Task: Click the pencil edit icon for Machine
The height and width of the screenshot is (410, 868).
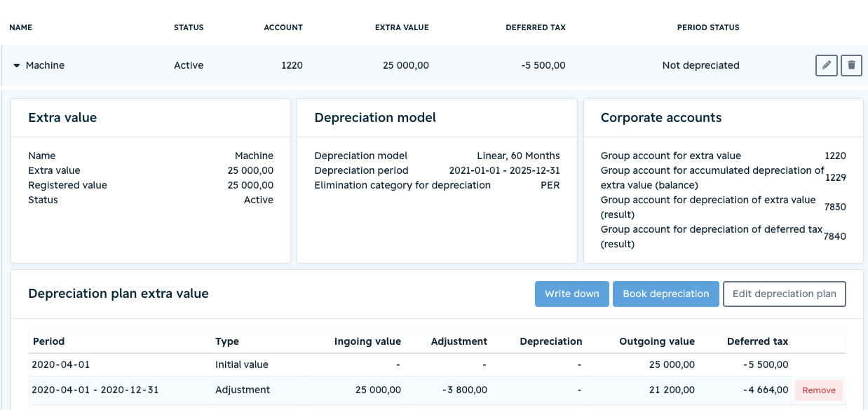Action: coord(827,65)
